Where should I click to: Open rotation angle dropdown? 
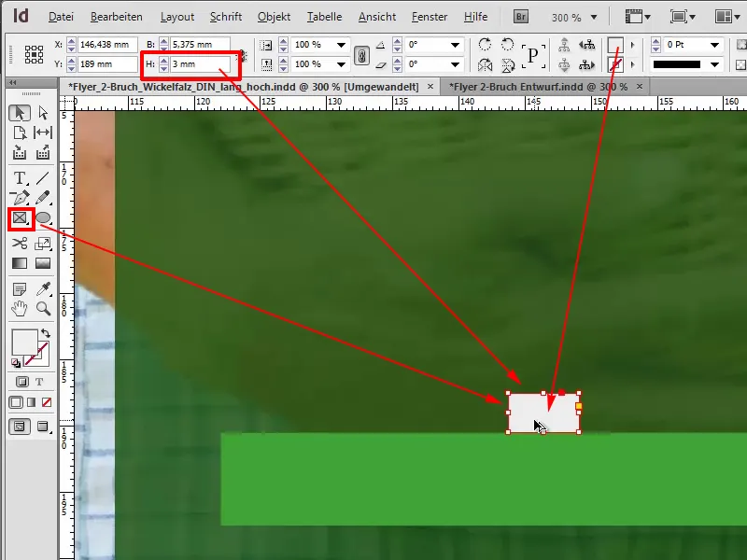(x=455, y=45)
